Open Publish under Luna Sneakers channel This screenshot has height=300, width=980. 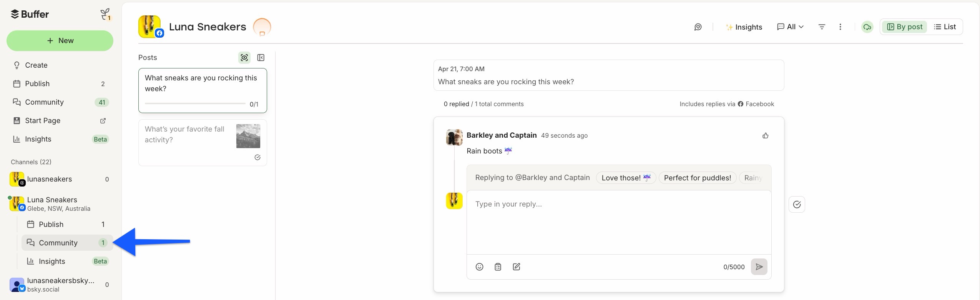[67, 224]
